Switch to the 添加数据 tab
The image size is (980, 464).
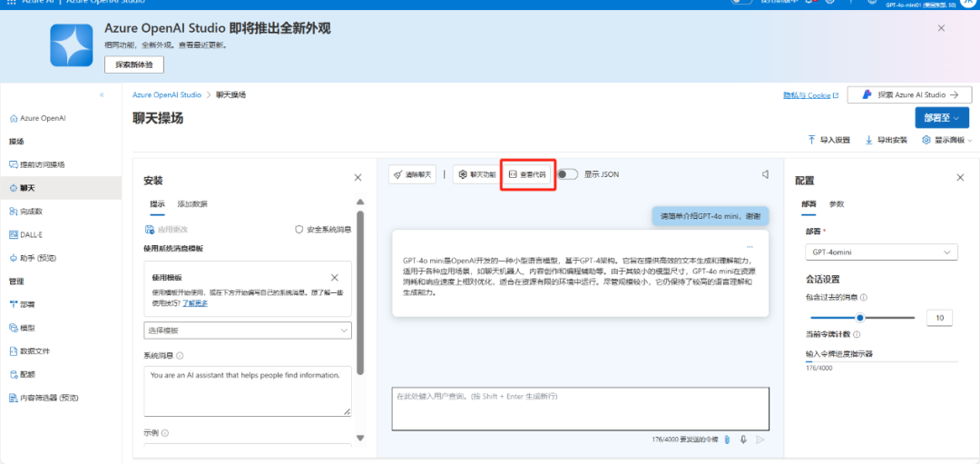click(x=191, y=204)
